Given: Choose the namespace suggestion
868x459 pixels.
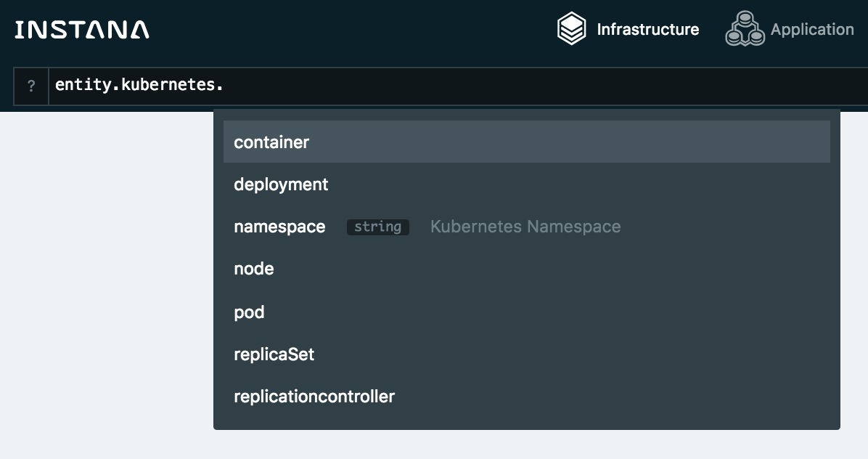Looking at the screenshot, I should (526, 227).
